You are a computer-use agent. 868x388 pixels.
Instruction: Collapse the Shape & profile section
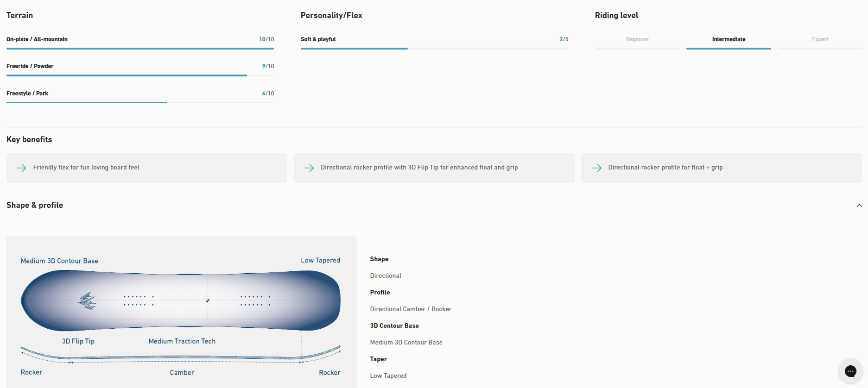click(859, 206)
